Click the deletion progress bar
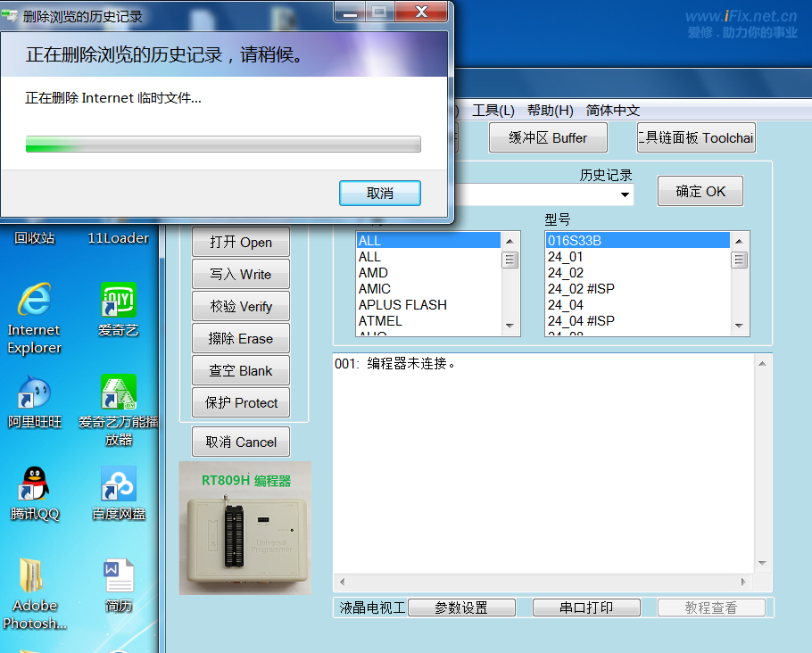Viewport: 812px width, 653px height. (223, 145)
